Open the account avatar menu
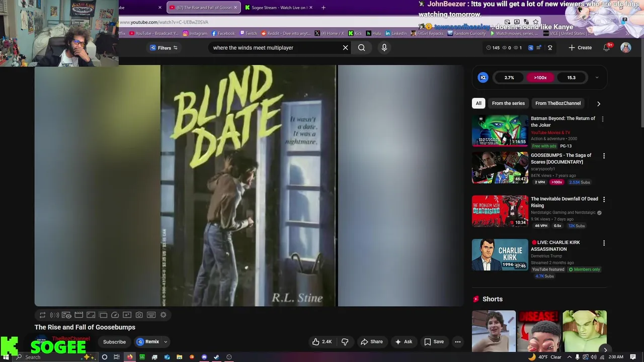 pyautogui.click(x=625, y=48)
